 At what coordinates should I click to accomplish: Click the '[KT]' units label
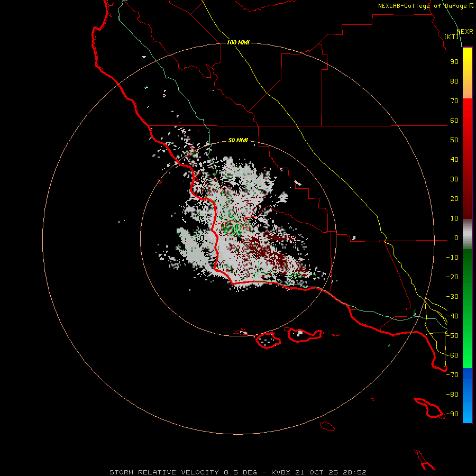(452, 36)
